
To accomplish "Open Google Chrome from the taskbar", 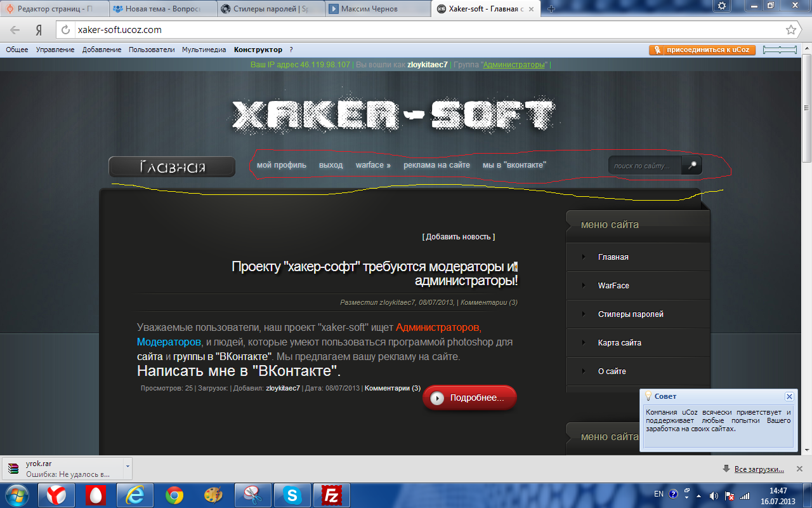I will [x=174, y=495].
